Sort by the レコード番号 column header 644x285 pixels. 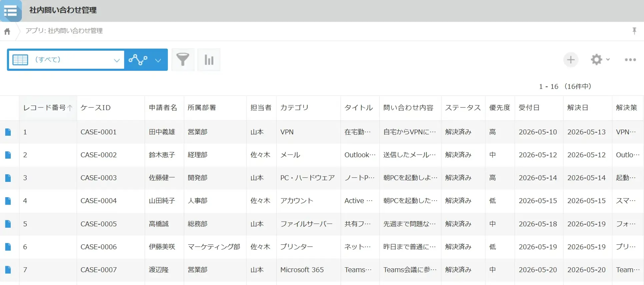coord(48,108)
